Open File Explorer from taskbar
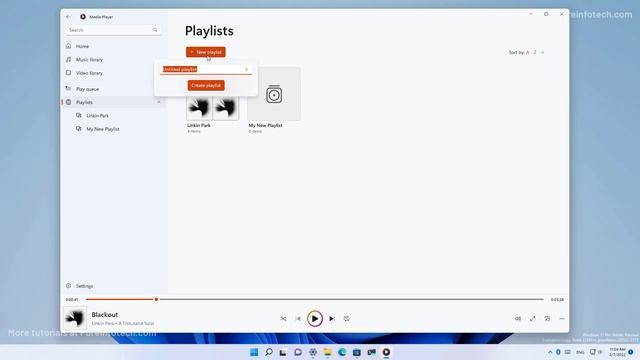Image resolution: width=640 pixels, height=360 pixels. [327, 352]
